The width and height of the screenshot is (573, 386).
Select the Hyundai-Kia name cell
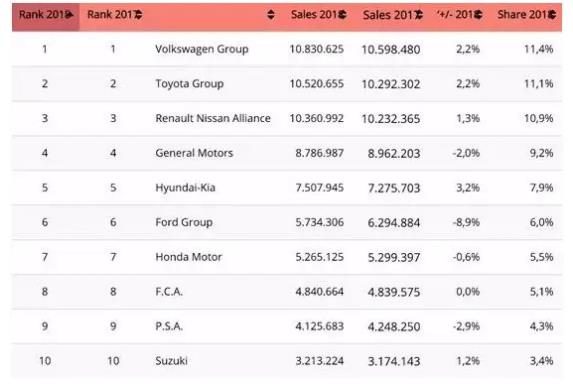pyautogui.click(x=185, y=188)
